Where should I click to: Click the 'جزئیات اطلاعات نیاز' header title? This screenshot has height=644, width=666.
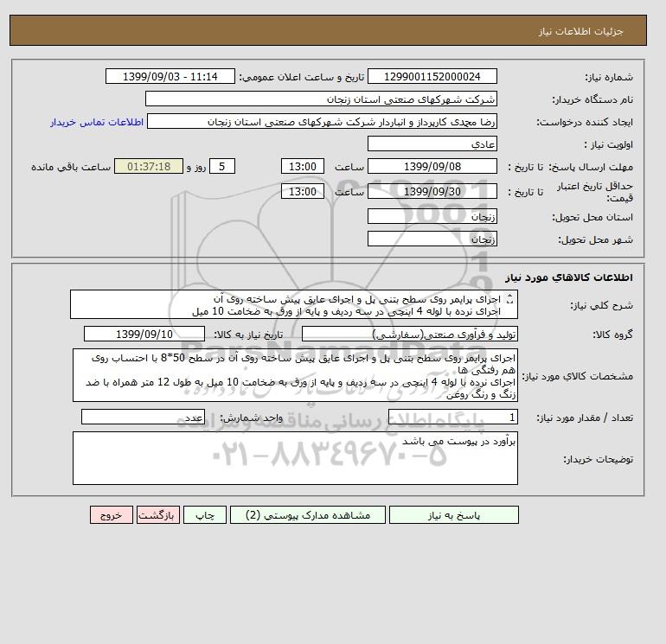[580, 31]
